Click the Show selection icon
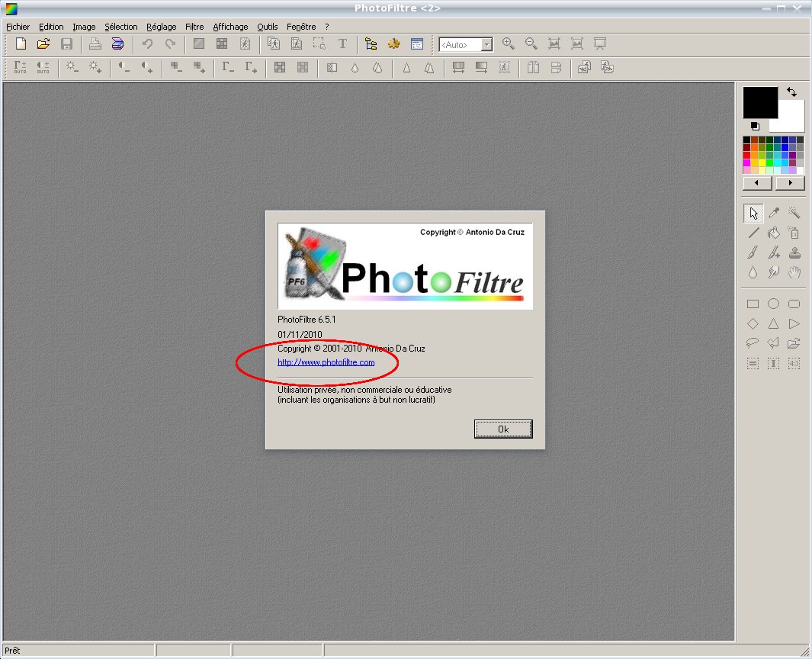812x659 pixels. pos(319,44)
